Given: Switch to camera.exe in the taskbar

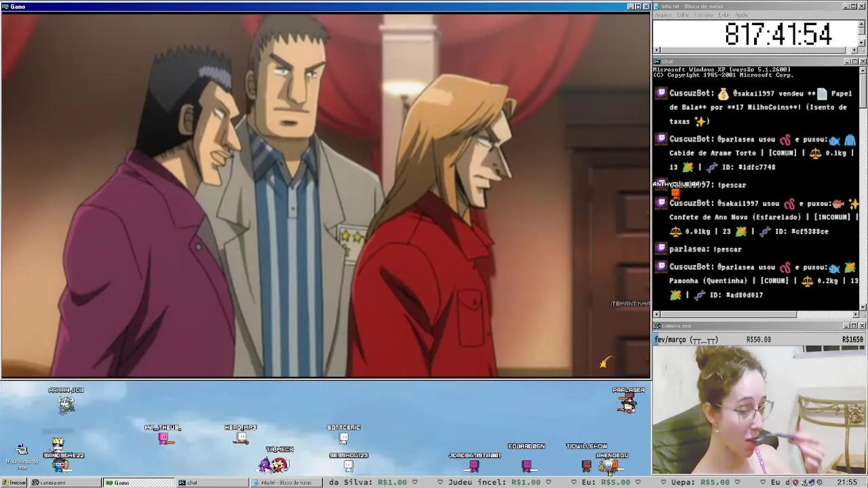Looking at the screenshot, I should [64, 483].
